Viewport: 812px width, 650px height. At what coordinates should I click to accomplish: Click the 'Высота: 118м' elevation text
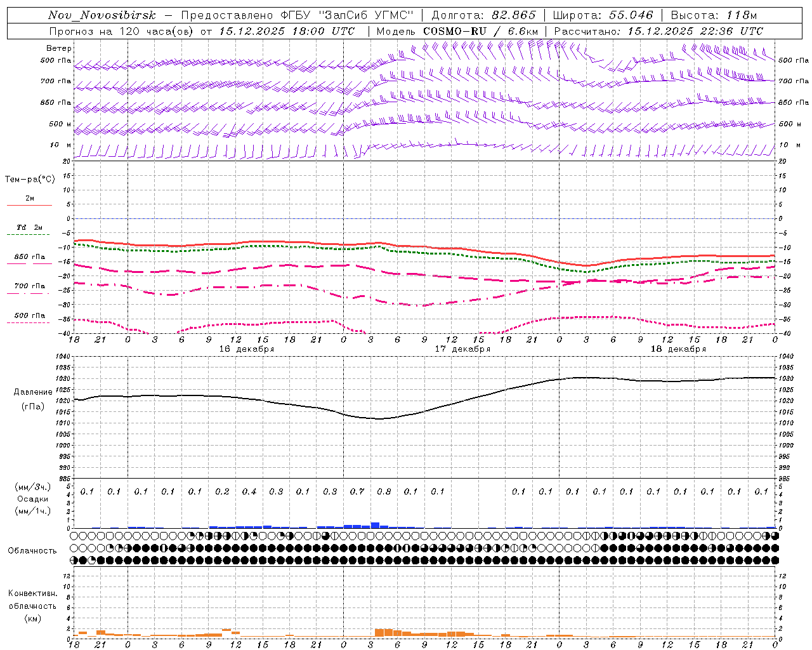pyautogui.click(x=714, y=16)
